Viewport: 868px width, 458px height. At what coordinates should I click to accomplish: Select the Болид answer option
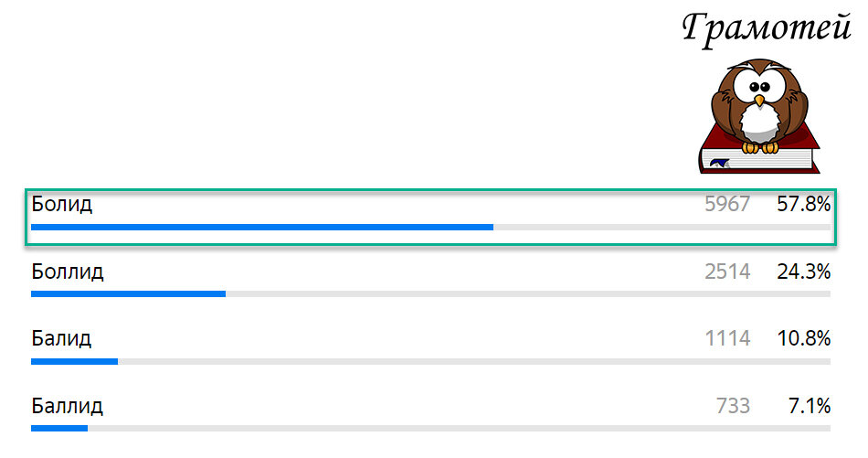point(430,217)
